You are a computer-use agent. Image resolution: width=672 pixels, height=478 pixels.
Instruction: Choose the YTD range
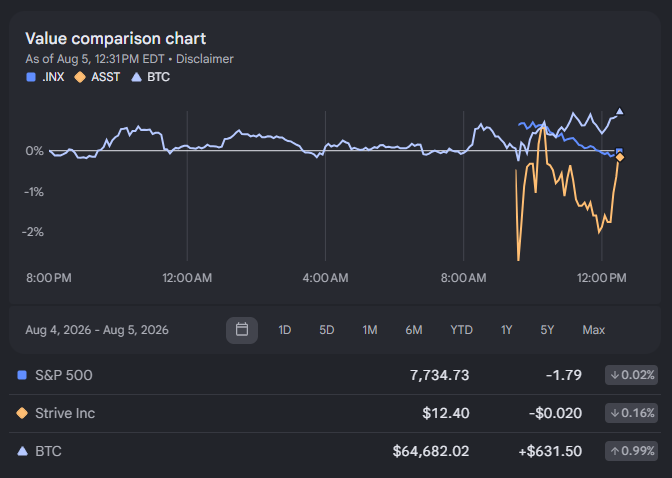pyautogui.click(x=461, y=330)
